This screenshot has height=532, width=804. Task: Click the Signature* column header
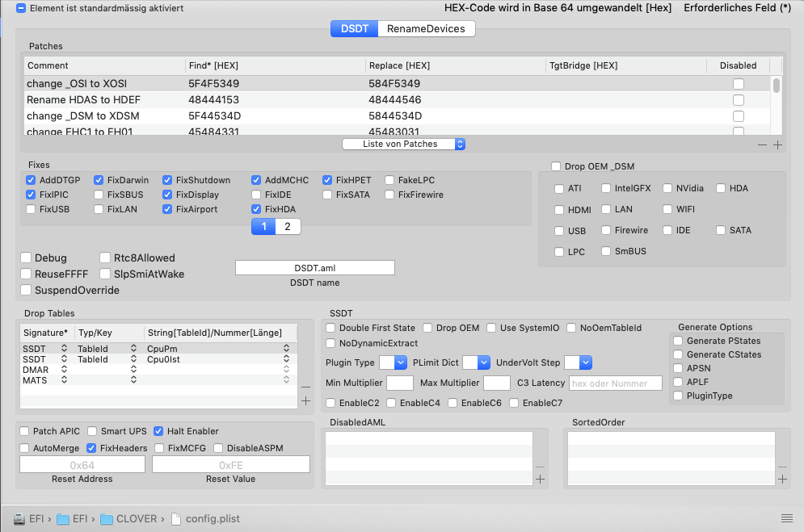pyautogui.click(x=48, y=333)
